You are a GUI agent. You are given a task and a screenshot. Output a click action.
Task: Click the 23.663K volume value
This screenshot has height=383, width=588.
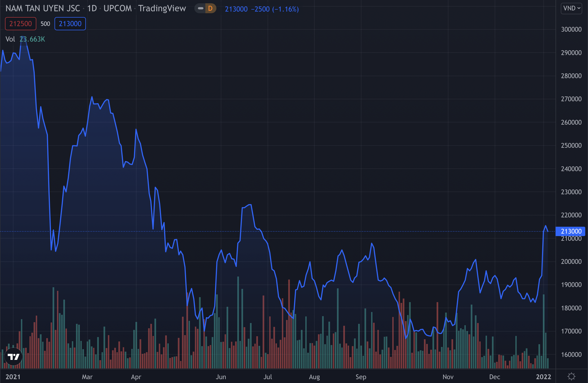pos(32,39)
